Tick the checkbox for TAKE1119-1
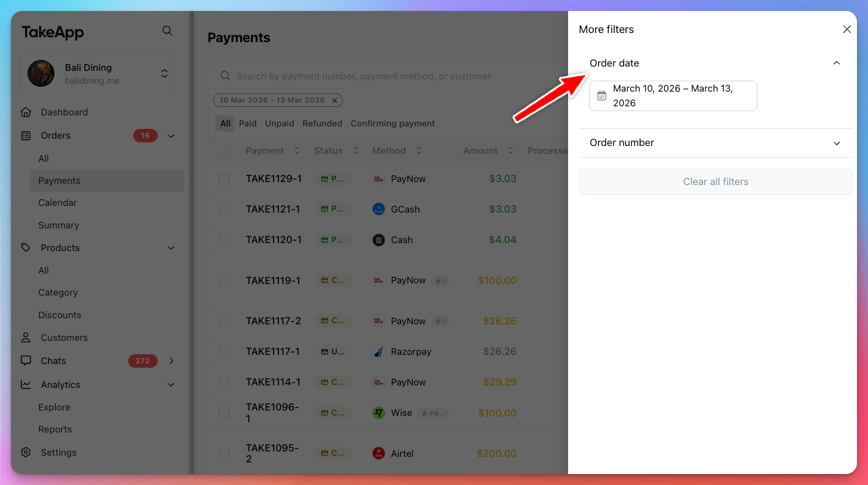The width and height of the screenshot is (868, 485). point(224,280)
